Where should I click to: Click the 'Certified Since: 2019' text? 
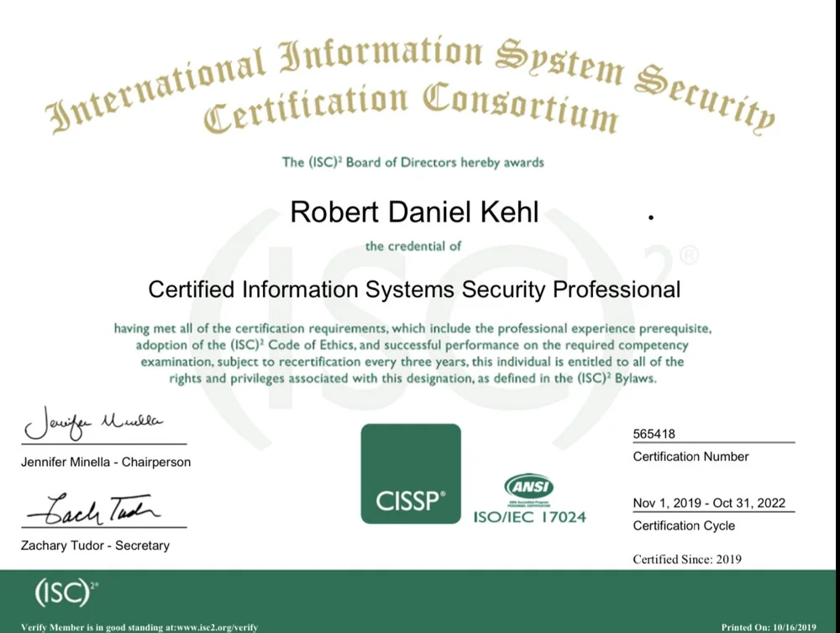687,559
